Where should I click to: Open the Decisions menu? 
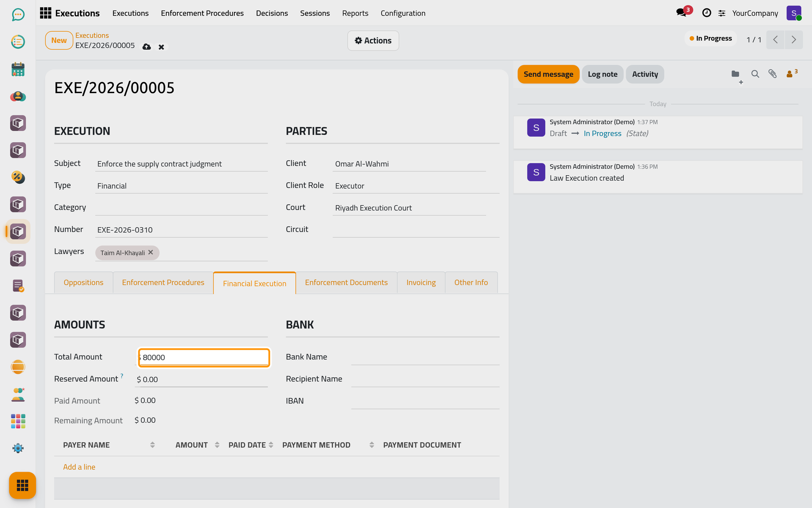tap(272, 13)
